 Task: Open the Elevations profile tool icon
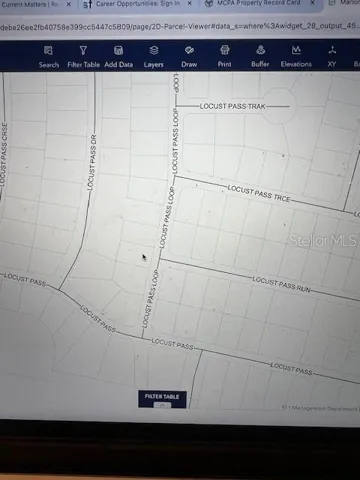point(296,50)
